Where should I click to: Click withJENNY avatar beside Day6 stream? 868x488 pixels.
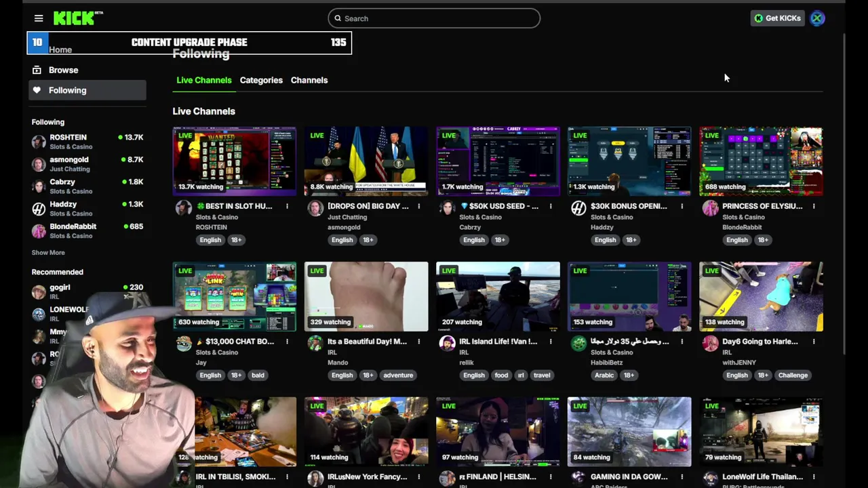tap(710, 344)
